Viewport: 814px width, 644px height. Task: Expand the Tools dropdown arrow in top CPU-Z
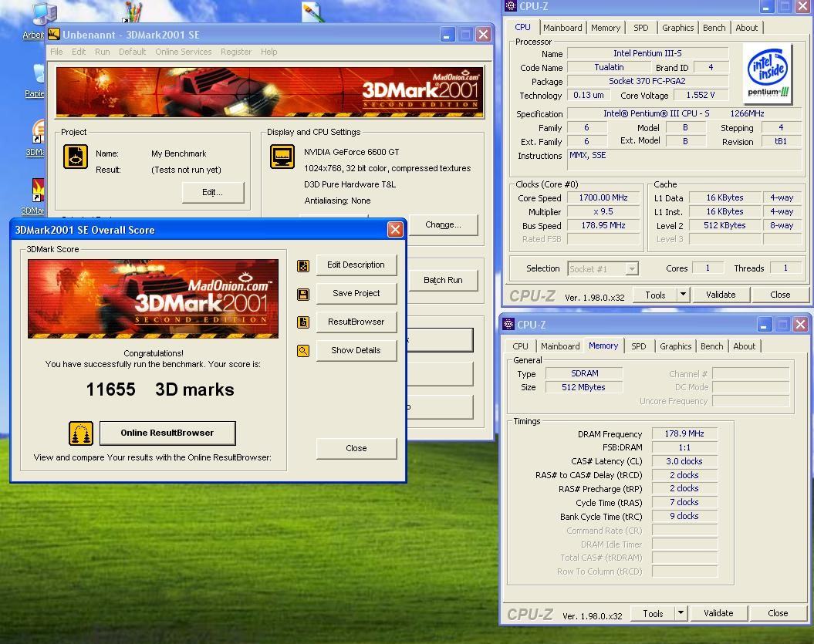point(683,295)
